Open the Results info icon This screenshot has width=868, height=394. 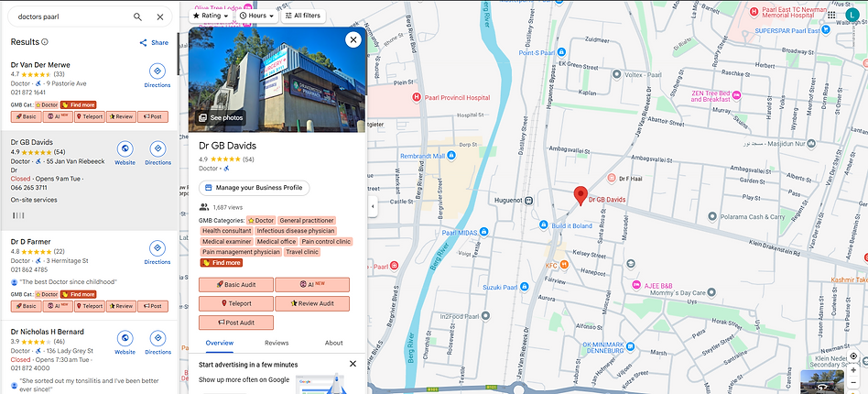point(45,42)
